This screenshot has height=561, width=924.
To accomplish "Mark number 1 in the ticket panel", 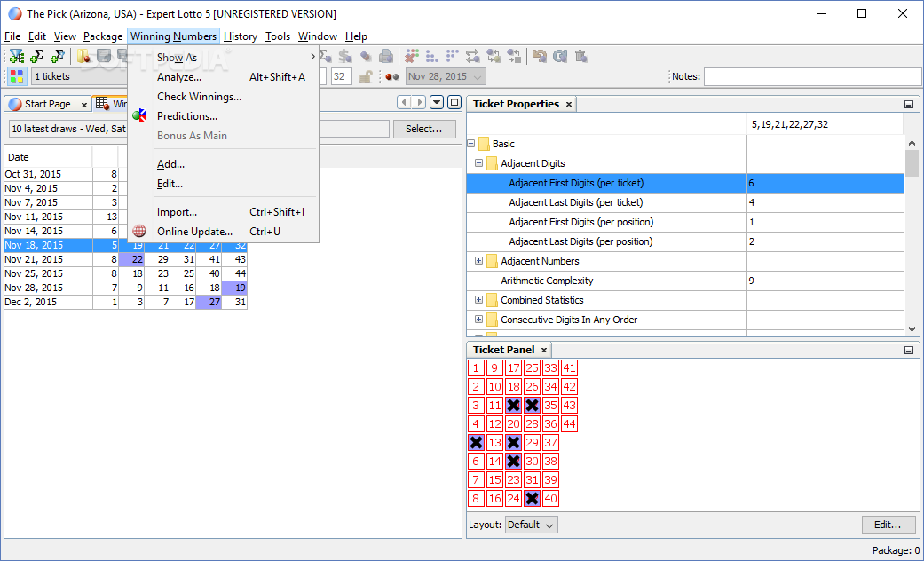I will click(476, 368).
